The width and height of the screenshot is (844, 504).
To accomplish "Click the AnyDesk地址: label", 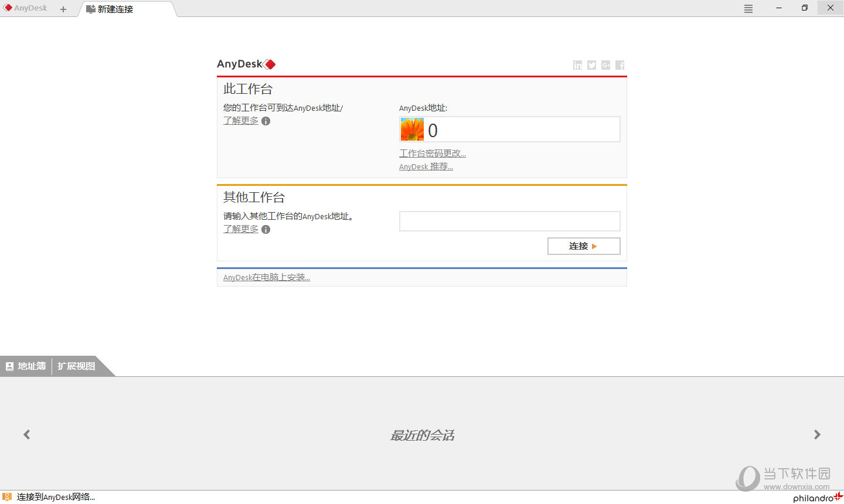I will pos(423,108).
